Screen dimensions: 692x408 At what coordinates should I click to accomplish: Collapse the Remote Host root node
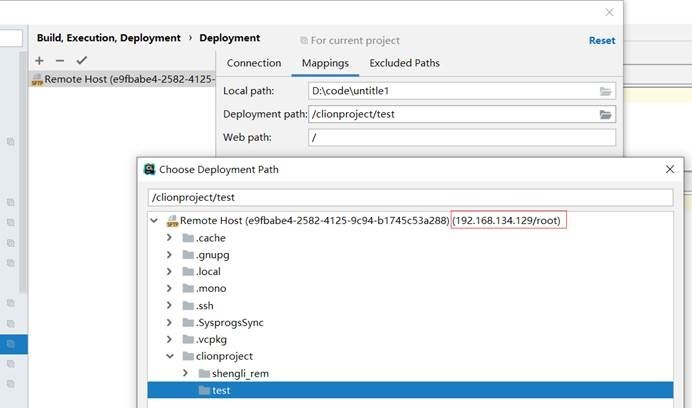pyautogui.click(x=154, y=220)
